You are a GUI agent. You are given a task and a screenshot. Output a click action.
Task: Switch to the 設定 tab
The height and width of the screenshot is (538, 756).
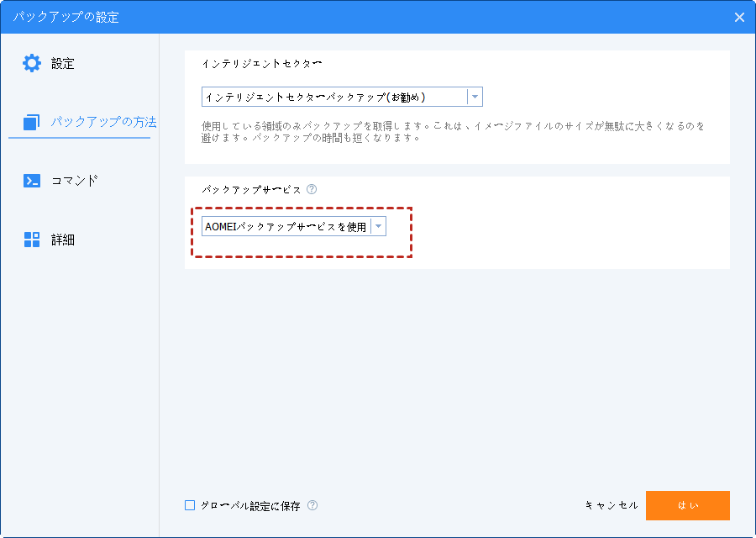(x=63, y=63)
